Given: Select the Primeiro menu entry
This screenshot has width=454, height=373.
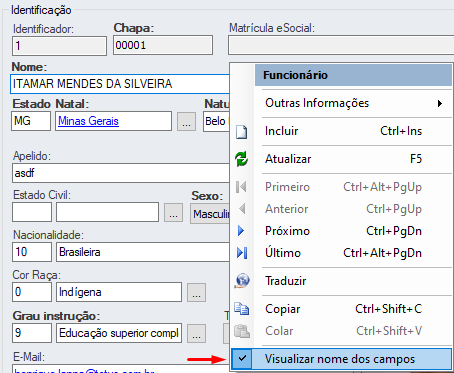Looking at the screenshot, I should tap(341, 187).
